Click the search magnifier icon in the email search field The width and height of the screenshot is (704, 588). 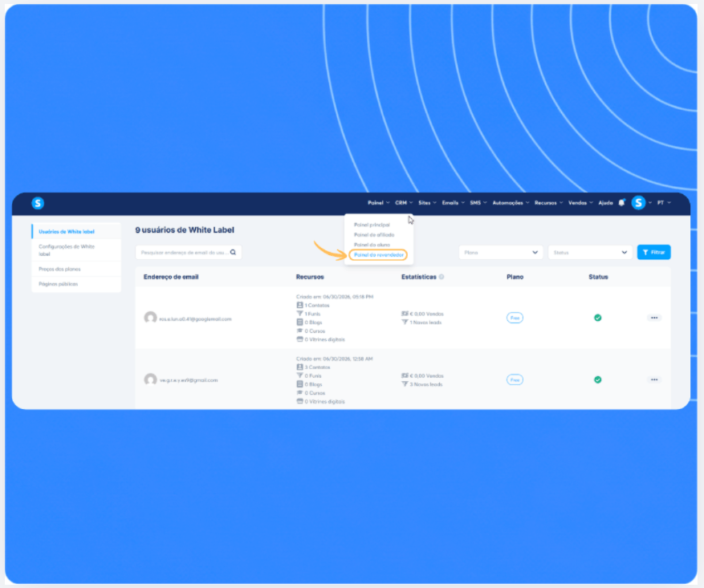pos(233,252)
